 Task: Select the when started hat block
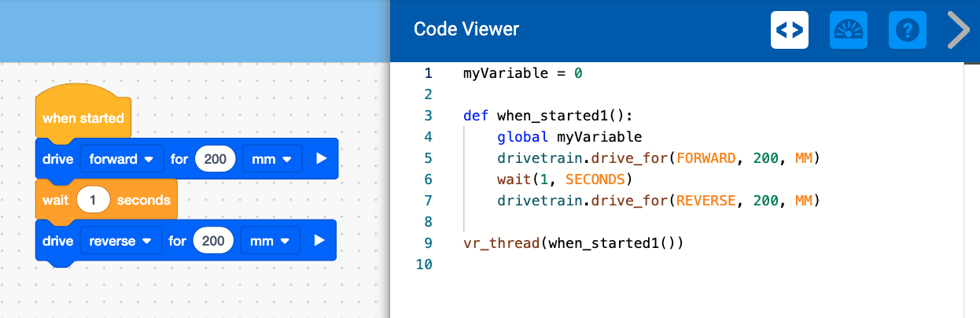pos(83,117)
